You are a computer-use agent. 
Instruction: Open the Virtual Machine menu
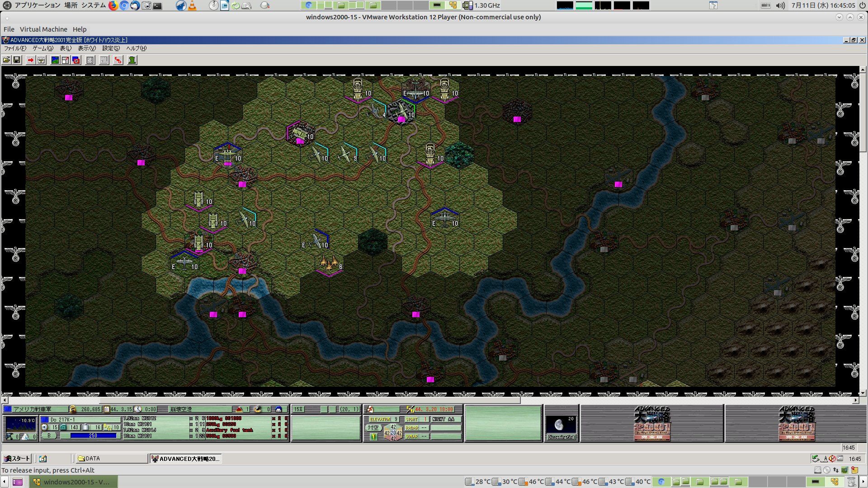[x=43, y=29]
